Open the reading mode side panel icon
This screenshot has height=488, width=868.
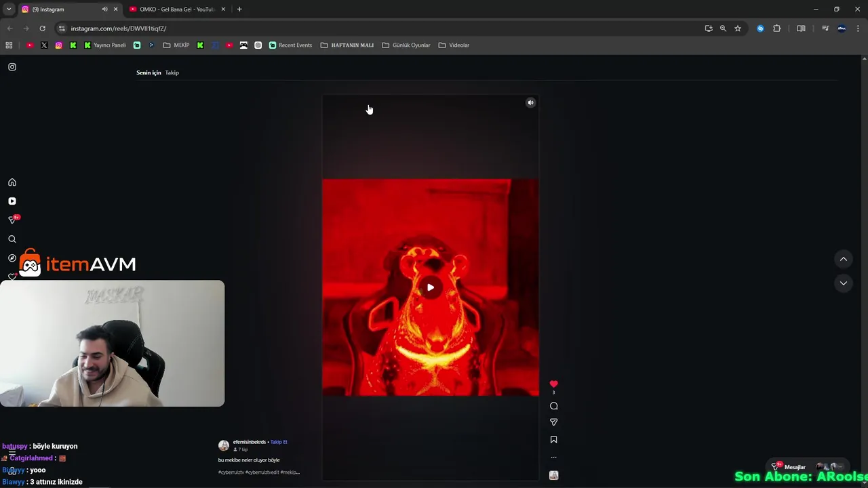pyautogui.click(x=801, y=28)
